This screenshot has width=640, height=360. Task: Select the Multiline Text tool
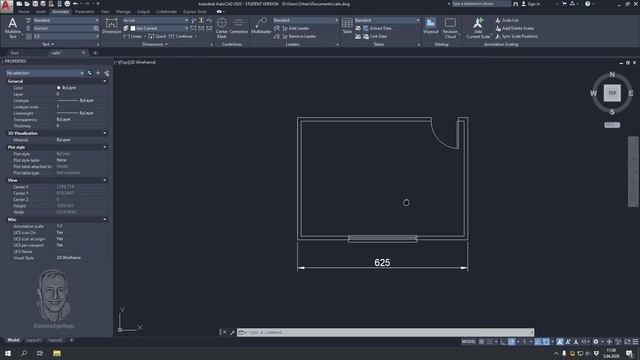coord(13,28)
